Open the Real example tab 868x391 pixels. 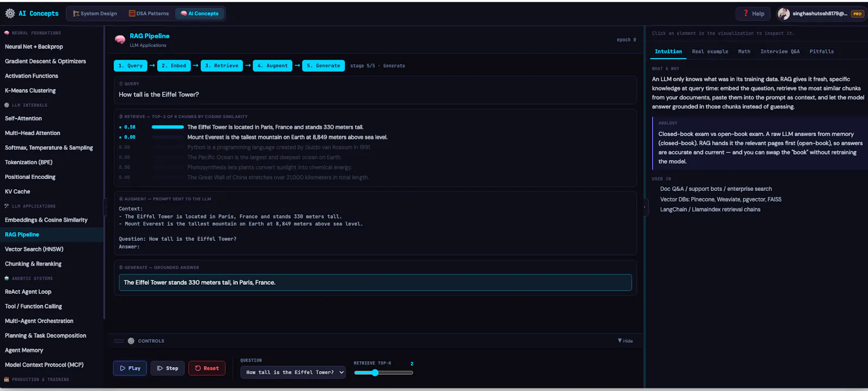pyautogui.click(x=710, y=52)
